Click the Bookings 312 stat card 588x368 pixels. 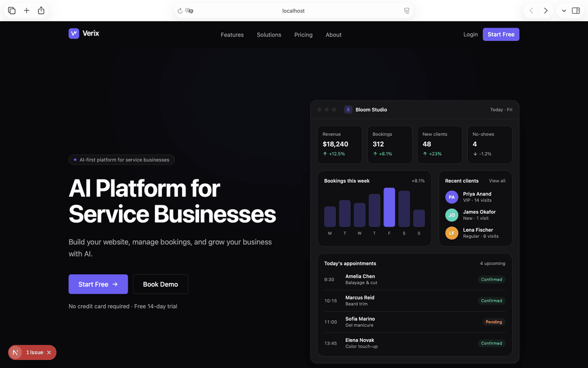coord(390,144)
